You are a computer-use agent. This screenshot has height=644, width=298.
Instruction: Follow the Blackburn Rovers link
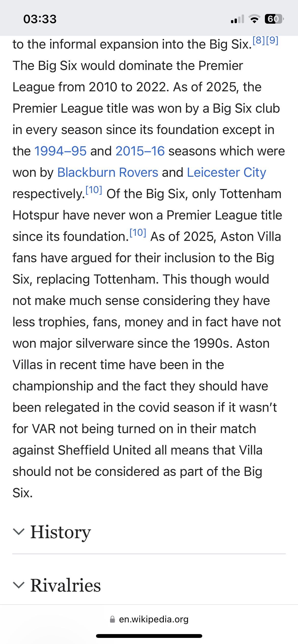coord(108,172)
